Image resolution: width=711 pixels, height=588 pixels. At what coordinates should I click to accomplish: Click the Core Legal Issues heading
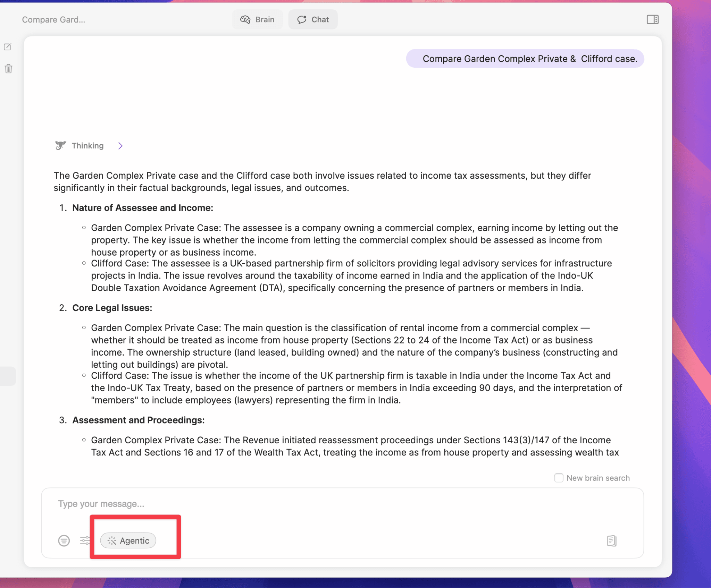pyautogui.click(x=112, y=308)
